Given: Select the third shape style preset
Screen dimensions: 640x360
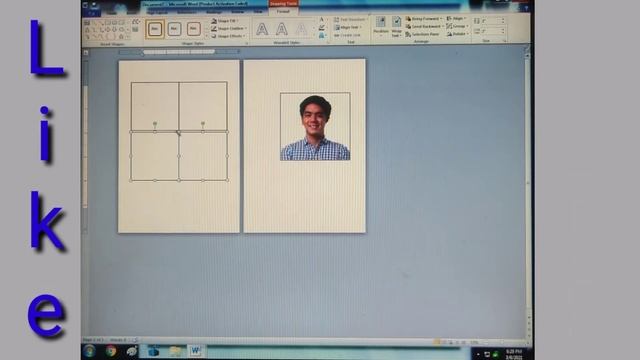Looking at the screenshot, I should 193,29.
